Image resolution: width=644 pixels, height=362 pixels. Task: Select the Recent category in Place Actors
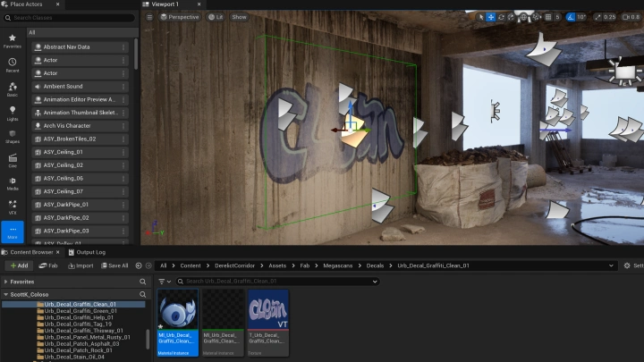coord(13,65)
